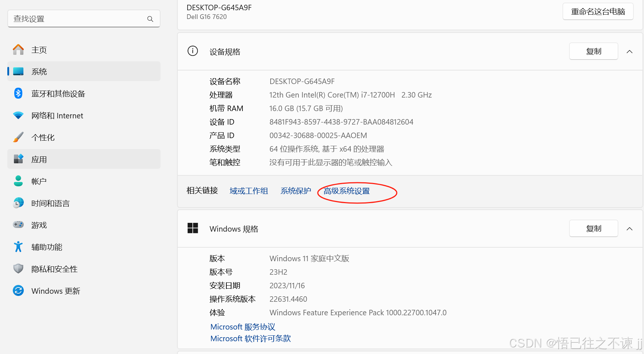
Task: Open 高级系统设置 link
Action: (347, 191)
